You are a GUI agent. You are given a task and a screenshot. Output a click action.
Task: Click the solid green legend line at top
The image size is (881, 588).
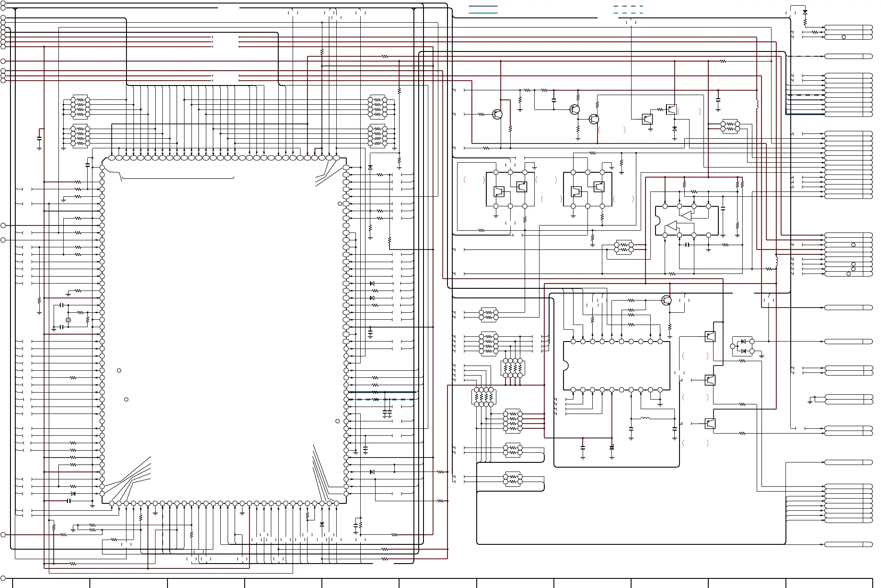coord(483,13)
